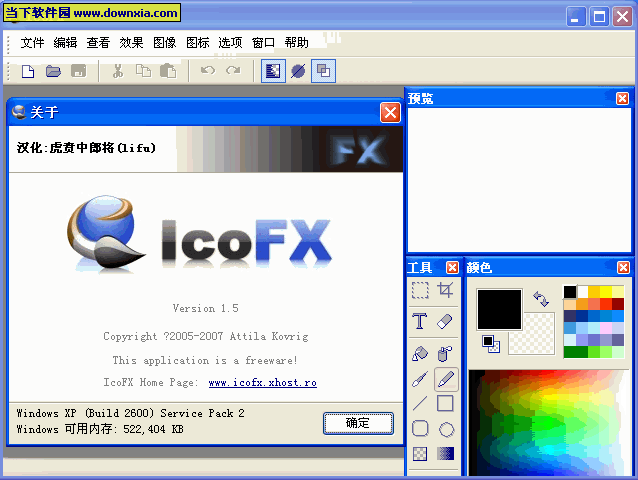The height and width of the screenshot is (480, 638).
Task: Click the Version 1.5 text
Action: pos(205,308)
